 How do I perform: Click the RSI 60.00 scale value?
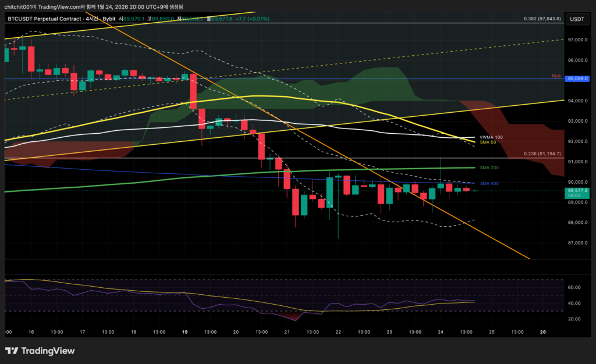click(x=574, y=287)
